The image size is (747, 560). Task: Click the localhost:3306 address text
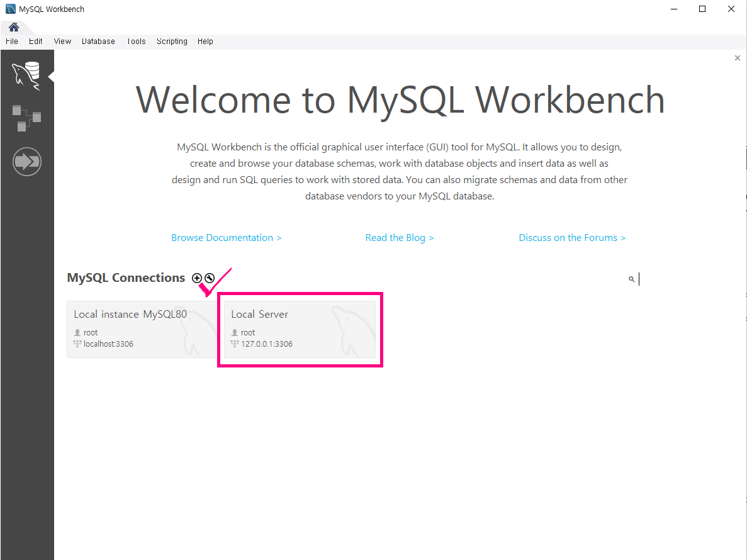[x=108, y=344]
